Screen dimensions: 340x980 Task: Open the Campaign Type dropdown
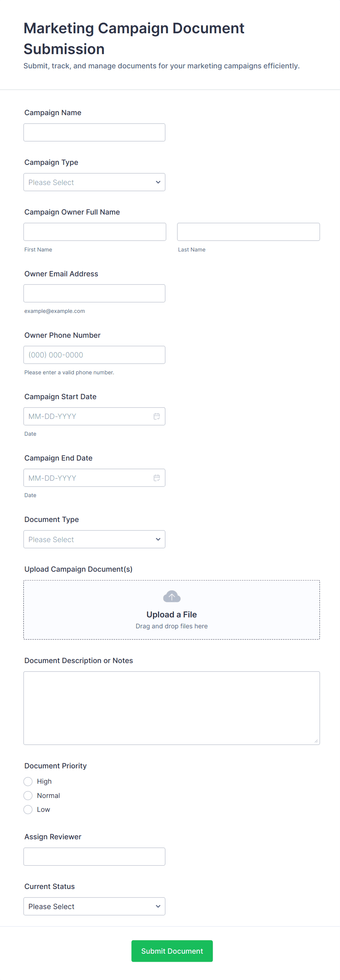[x=94, y=182]
